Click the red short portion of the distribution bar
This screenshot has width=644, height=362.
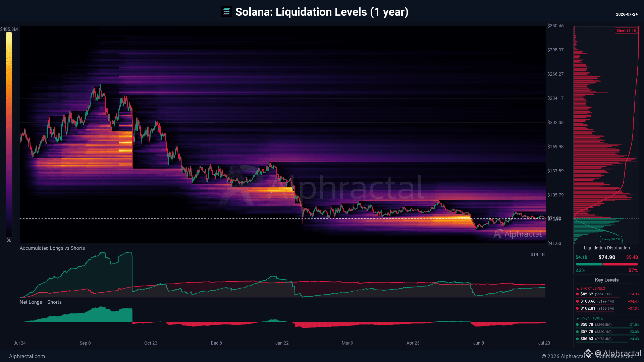620,264
